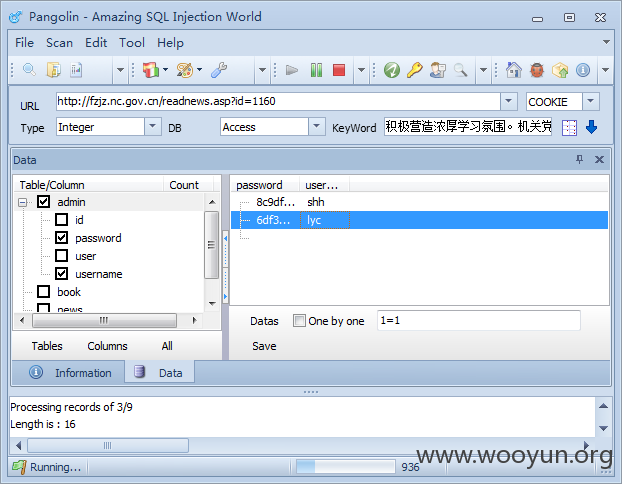Open the Tool menu
622x484 pixels.
[132, 43]
